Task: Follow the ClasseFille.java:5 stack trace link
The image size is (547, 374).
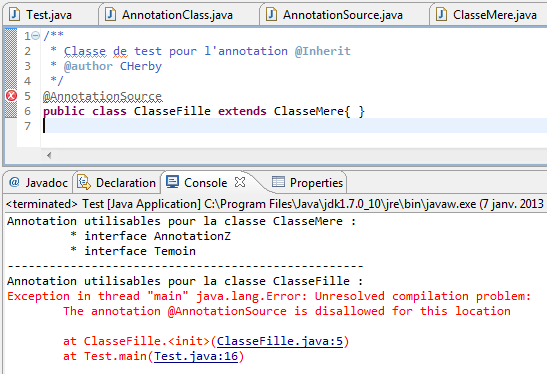Action: [280, 341]
